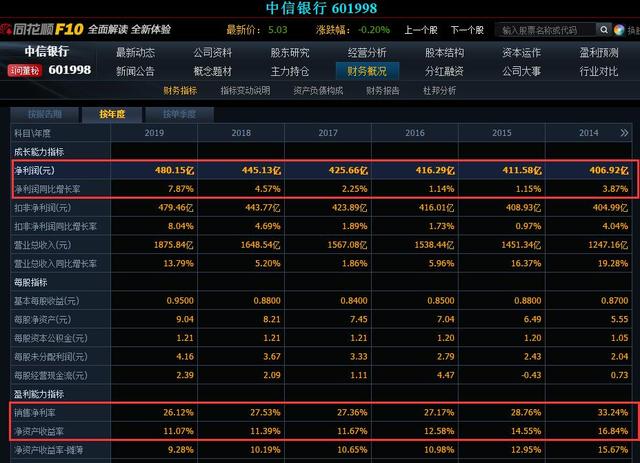This screenshot has width=640, height=463.
Task: Click the -0.20% change value
Action: click(x=373, y=30)
